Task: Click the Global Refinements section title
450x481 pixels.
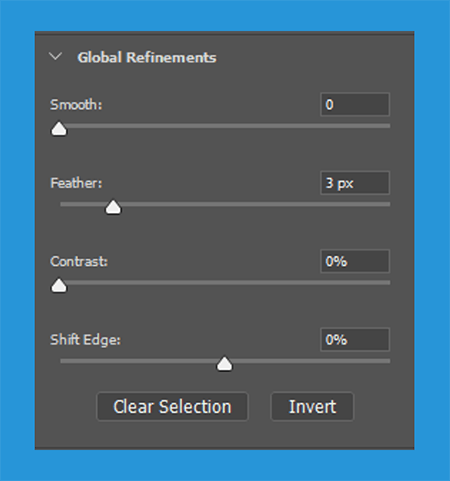Action: point(147,57)
